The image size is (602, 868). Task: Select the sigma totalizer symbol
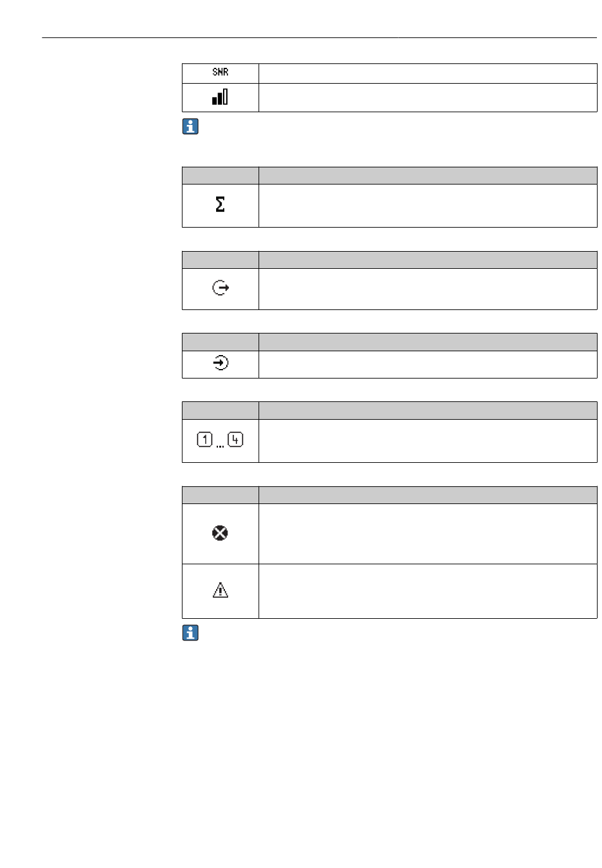tap(220, 205)
